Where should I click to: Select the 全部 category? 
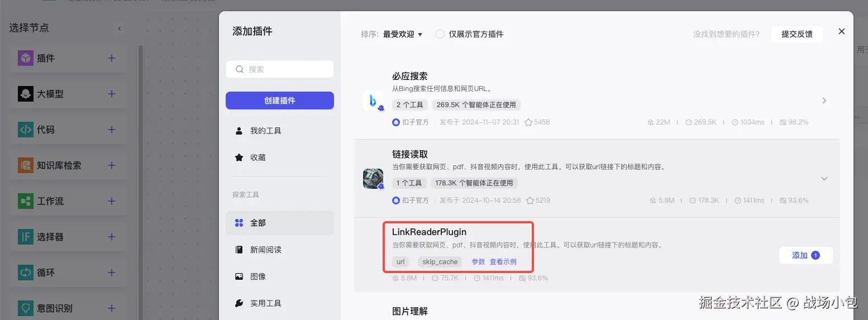[x=280, y=223]
